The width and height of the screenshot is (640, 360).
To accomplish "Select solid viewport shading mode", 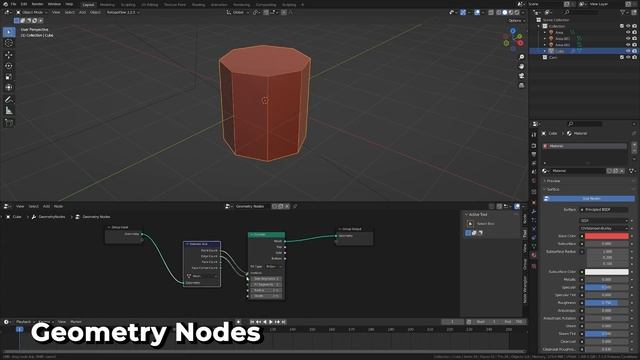I will pyautogui.click(x=505, y=13).
